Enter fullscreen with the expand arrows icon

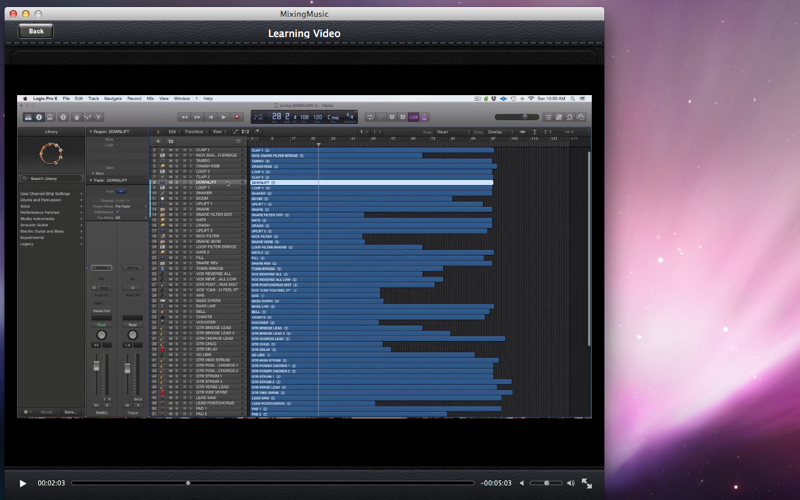(x=587, y=483)
